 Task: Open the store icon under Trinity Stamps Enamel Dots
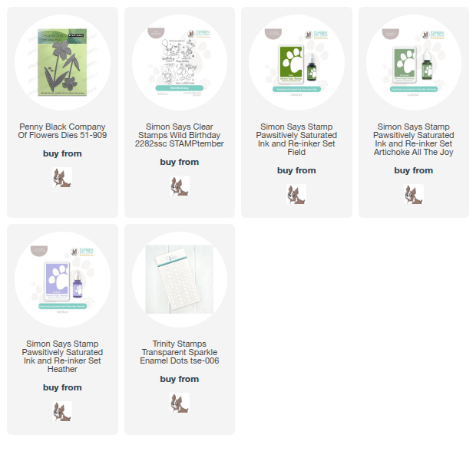click(x=180, y=403)
